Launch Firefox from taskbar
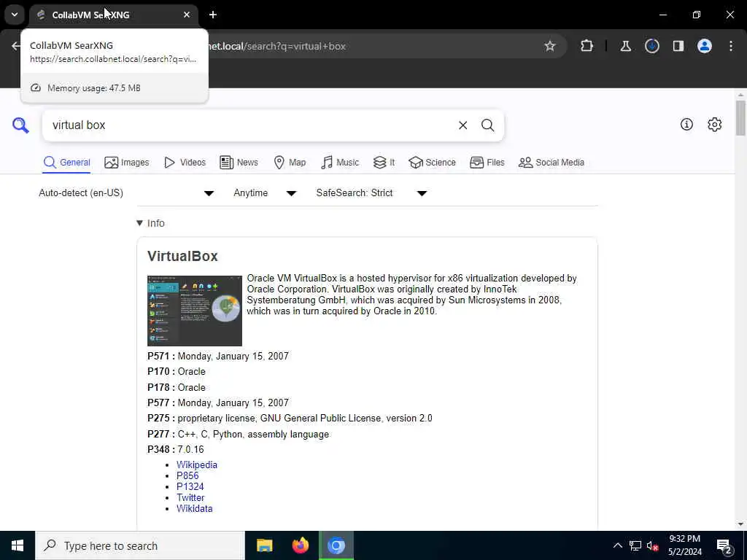The height and width of the screenshot is (560, 747). (x=300, y=545)
